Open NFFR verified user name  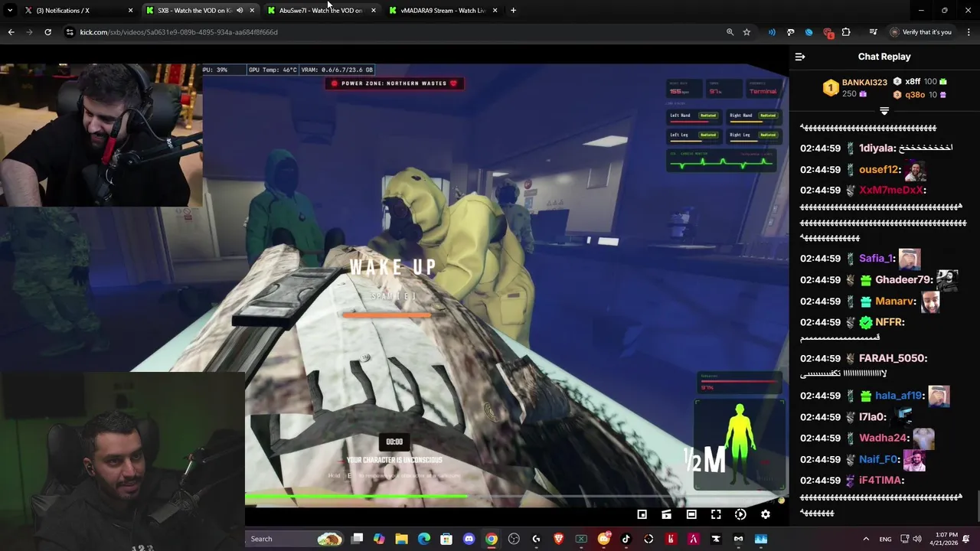pos(889,322)
